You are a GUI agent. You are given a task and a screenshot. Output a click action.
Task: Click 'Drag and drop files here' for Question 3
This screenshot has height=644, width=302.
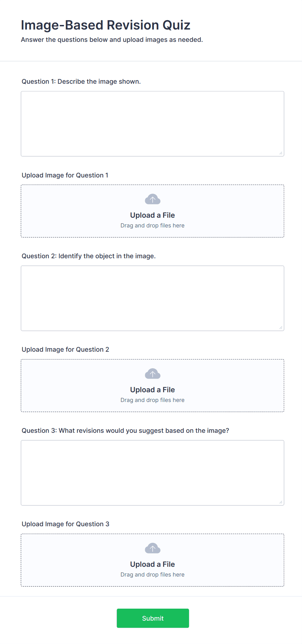coord(152,575)
